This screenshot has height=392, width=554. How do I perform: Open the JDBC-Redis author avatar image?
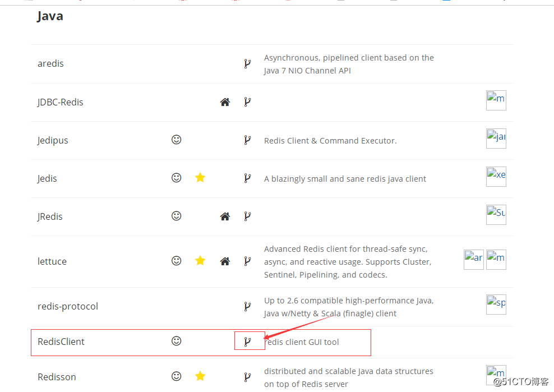click(x=496, y=100)
